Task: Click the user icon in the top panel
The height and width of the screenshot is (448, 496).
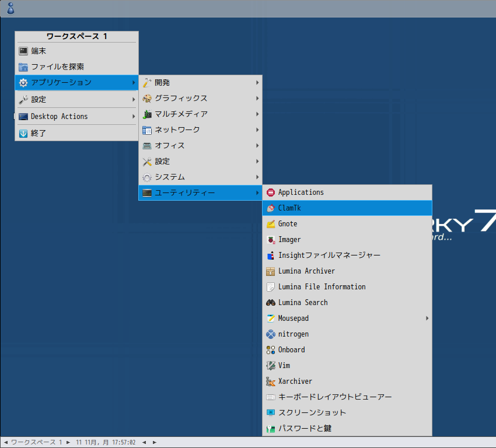Action: pos(11,9)
